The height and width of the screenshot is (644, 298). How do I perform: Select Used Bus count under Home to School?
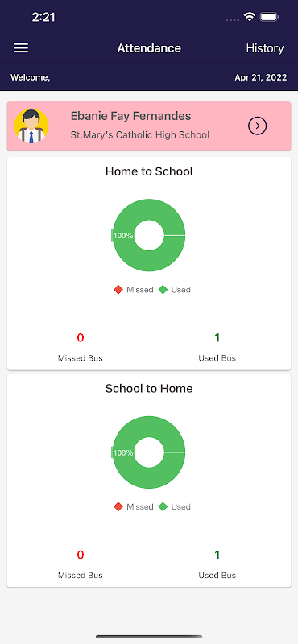point(217,337)
